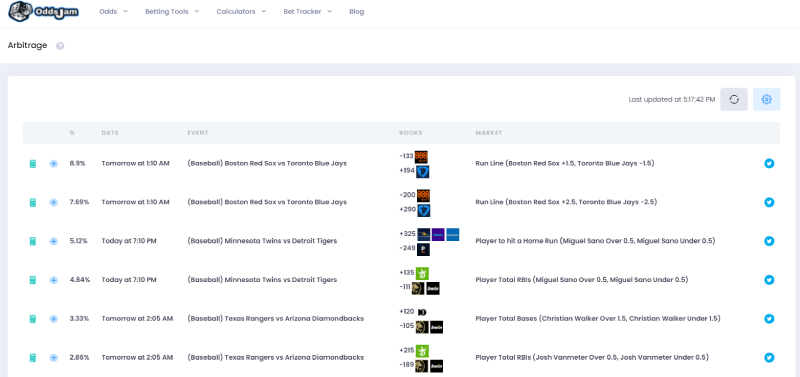Select the 7.69% Boston Red Sox event text

point(267,203)
